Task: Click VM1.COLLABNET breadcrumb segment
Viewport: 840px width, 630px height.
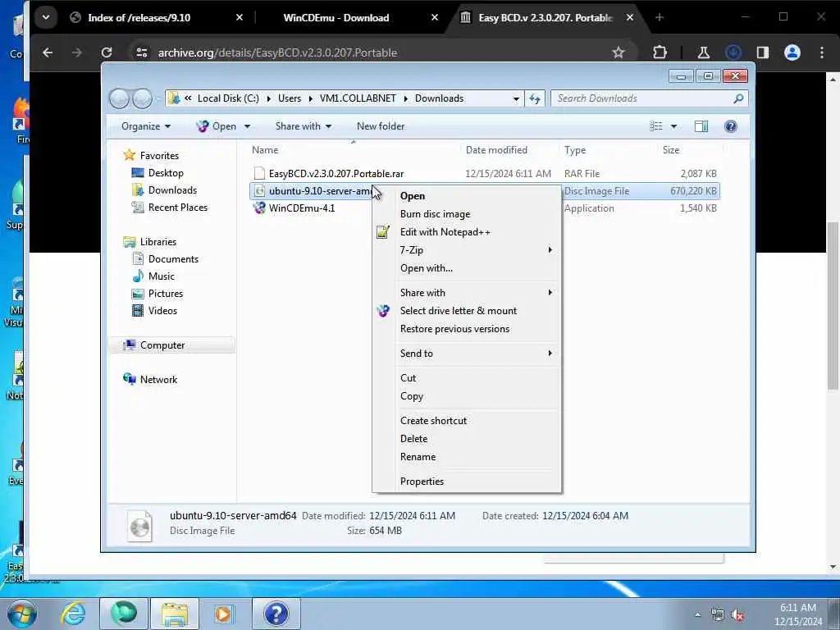Action: point(358,98)
